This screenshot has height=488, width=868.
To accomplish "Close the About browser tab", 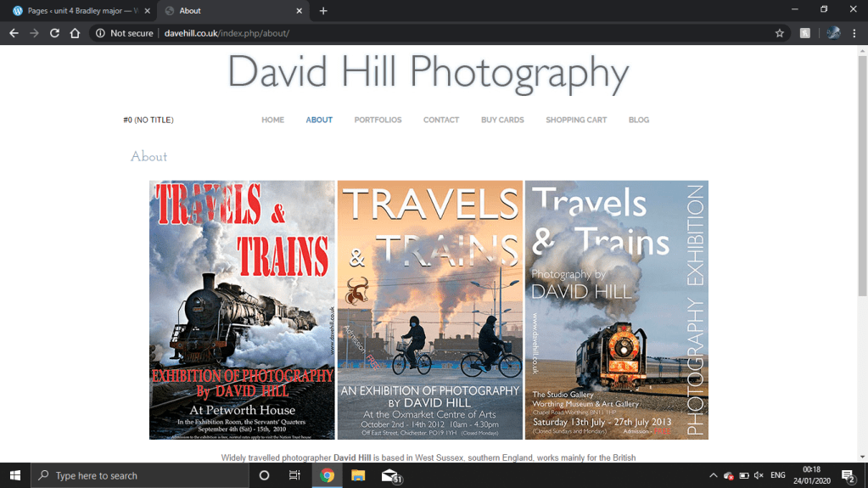I will point(299,11).
